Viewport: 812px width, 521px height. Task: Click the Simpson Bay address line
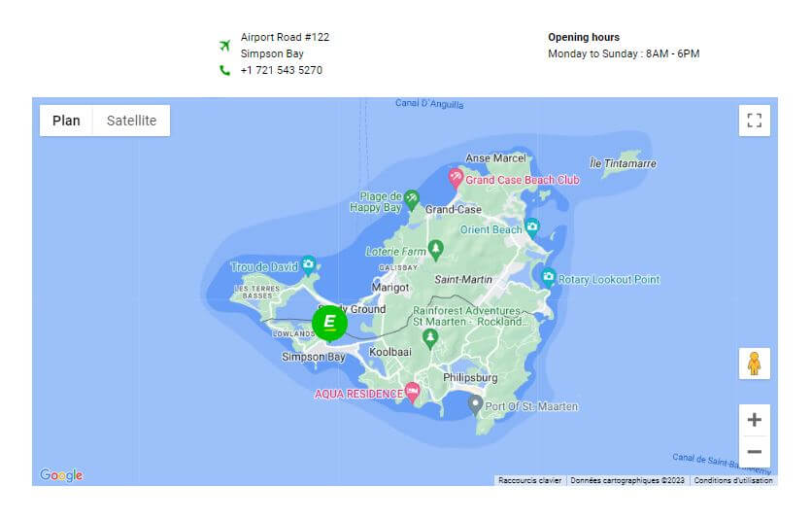point(272,53)
